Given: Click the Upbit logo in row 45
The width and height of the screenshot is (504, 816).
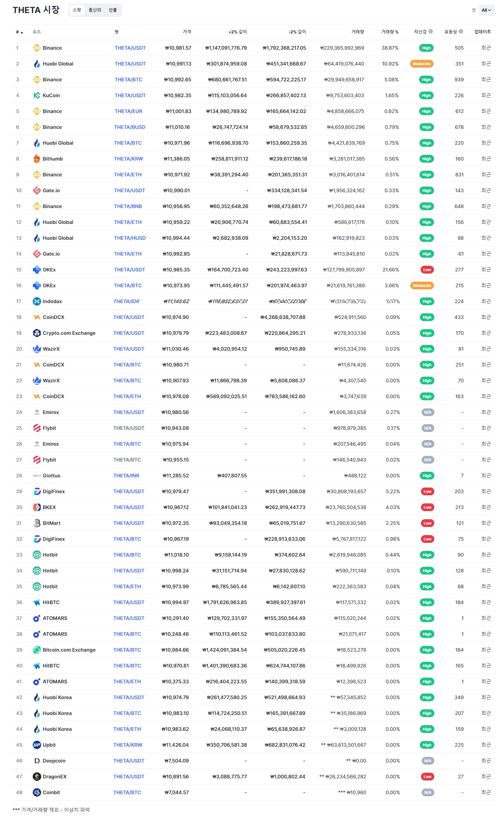Looking at the screenshot, I should [37, 745].
